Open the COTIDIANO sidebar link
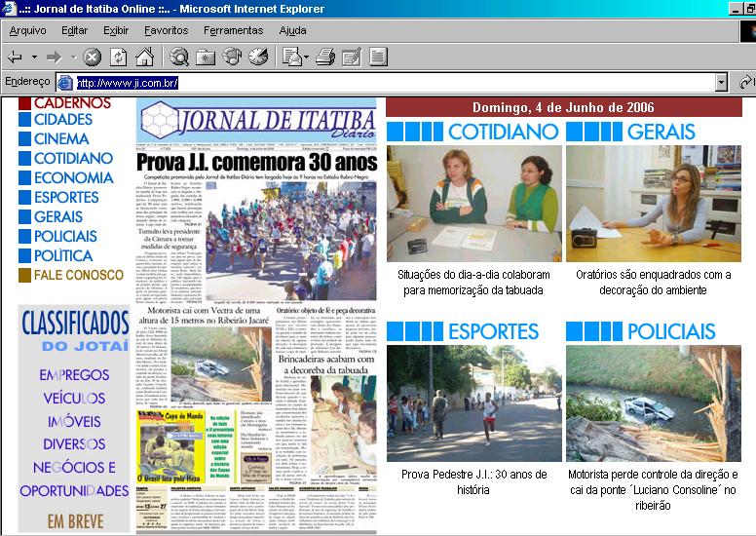The image size is (756, 536). click(73, 158)
